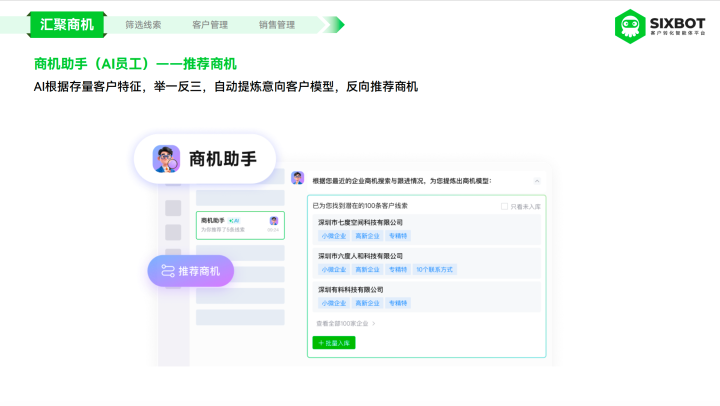Screen dimensions: 720x406
Task: Click 高新企业 tag under 七度空间 company
Action: (x=367, y=236)
